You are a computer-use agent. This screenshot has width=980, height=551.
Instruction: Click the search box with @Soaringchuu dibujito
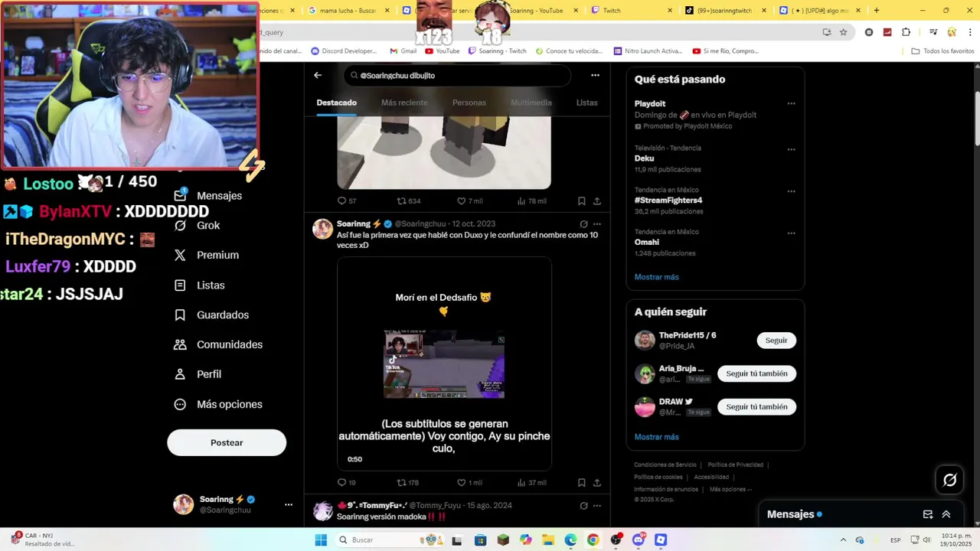pos(457,76)
